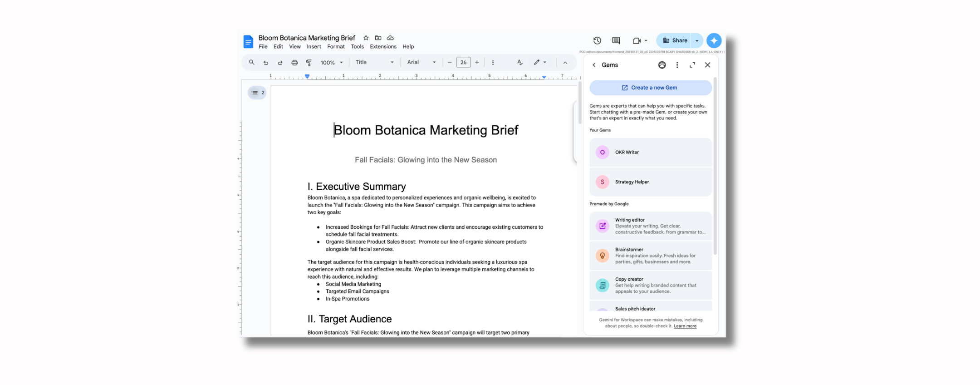Click the undo arrow icon

[266, 63]
